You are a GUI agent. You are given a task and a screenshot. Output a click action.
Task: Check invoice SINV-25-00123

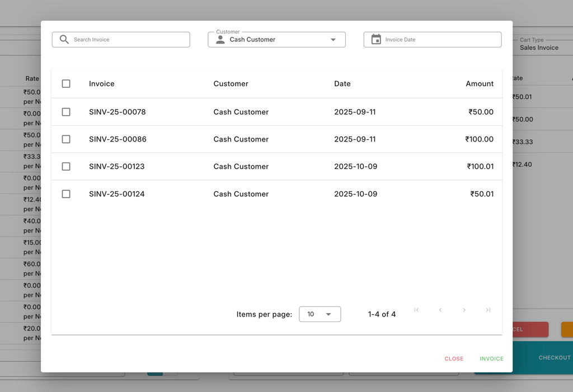66,167
